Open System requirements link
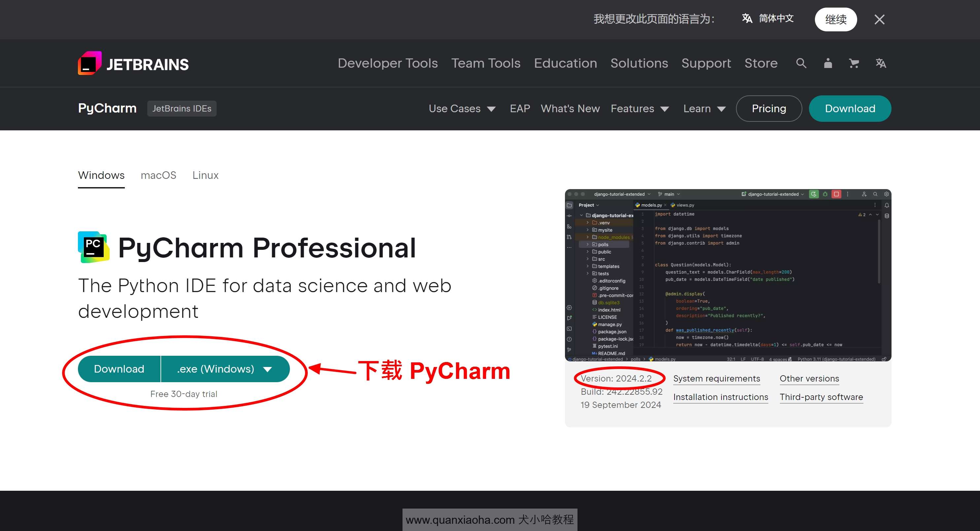 pos(717,379)
